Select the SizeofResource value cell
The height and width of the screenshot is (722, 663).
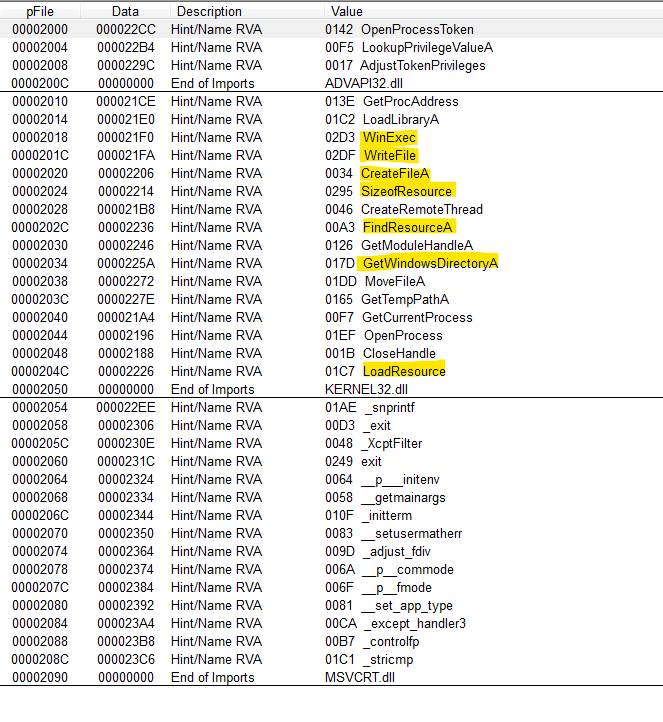pyautogui.click(x=407, y=191)
